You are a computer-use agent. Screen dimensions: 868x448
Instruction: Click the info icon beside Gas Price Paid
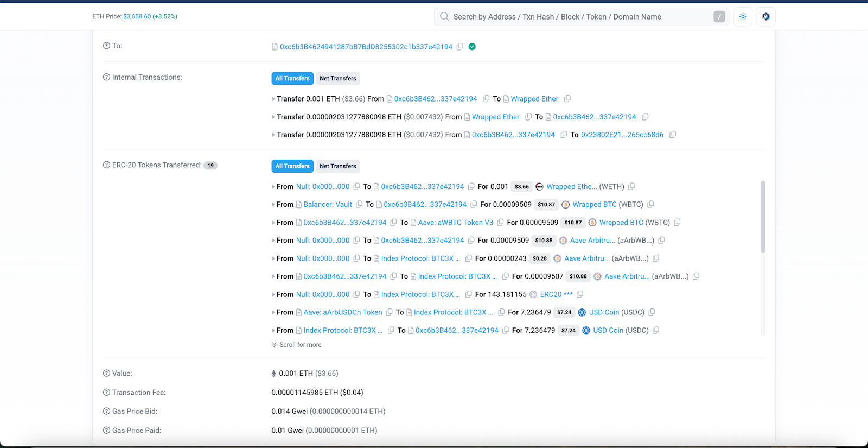pyautogui.click(x=106, y=431)
